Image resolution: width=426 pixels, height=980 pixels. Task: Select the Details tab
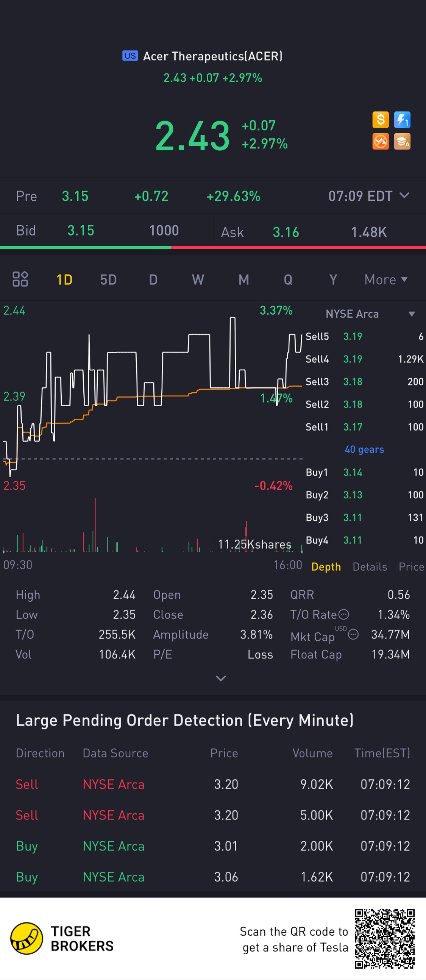coord(370,566)
